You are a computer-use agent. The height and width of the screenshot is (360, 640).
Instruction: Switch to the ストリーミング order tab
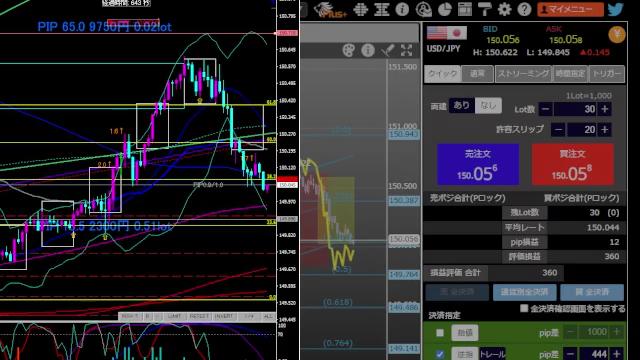523,74
